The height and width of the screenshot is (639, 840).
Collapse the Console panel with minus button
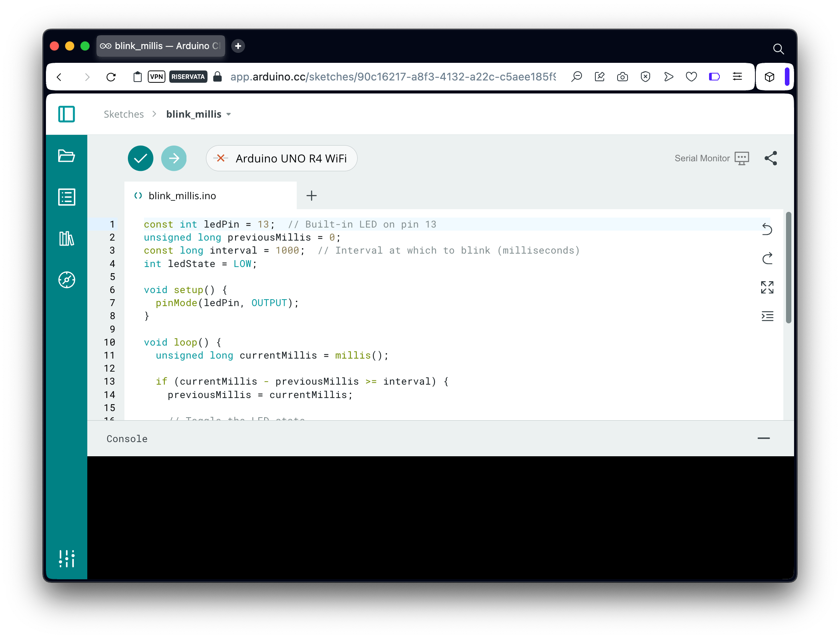pos(763,438)
